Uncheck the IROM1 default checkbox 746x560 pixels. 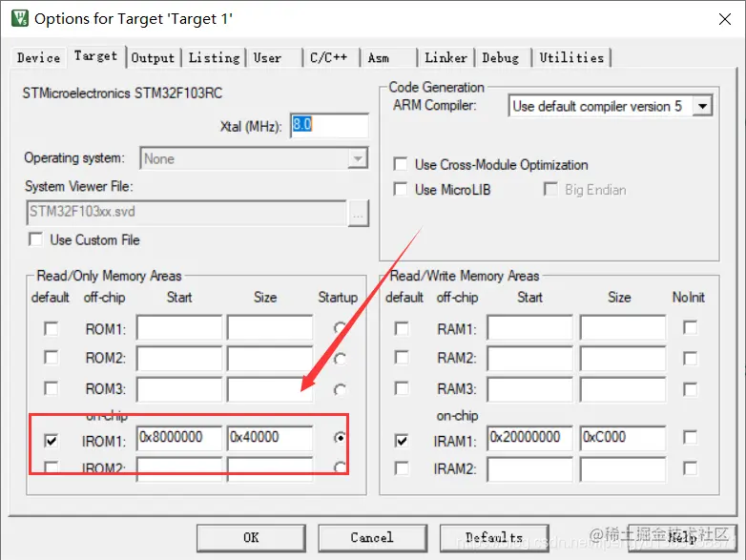[51, 441]
